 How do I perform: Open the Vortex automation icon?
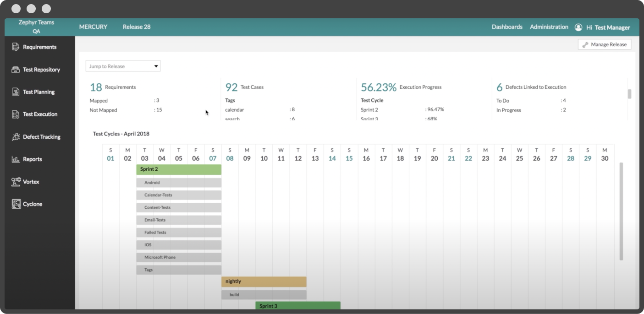[x=16, y=182]
